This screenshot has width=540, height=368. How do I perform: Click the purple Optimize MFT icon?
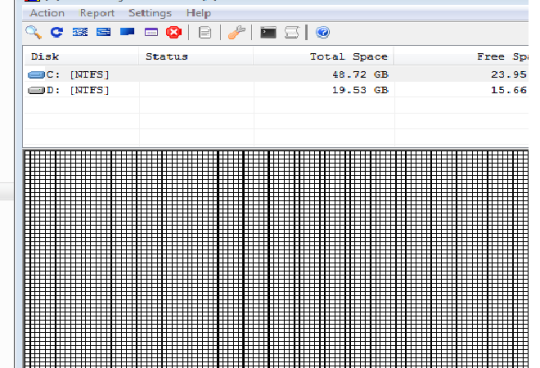(x=151, y=32)
